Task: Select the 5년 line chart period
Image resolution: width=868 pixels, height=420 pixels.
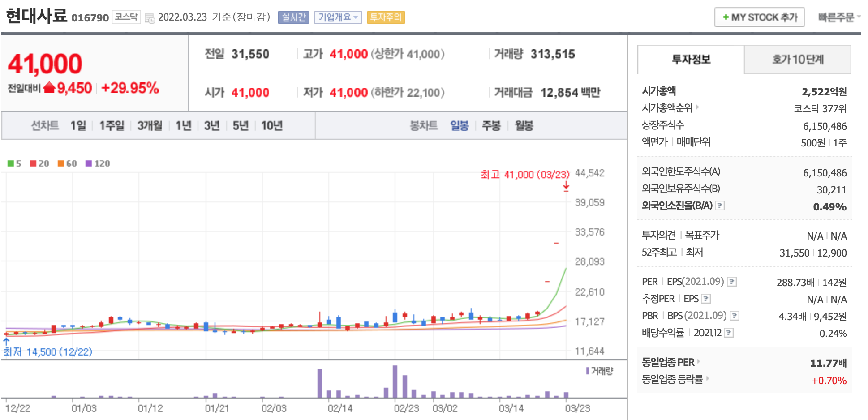Action: tap(241, 125)
